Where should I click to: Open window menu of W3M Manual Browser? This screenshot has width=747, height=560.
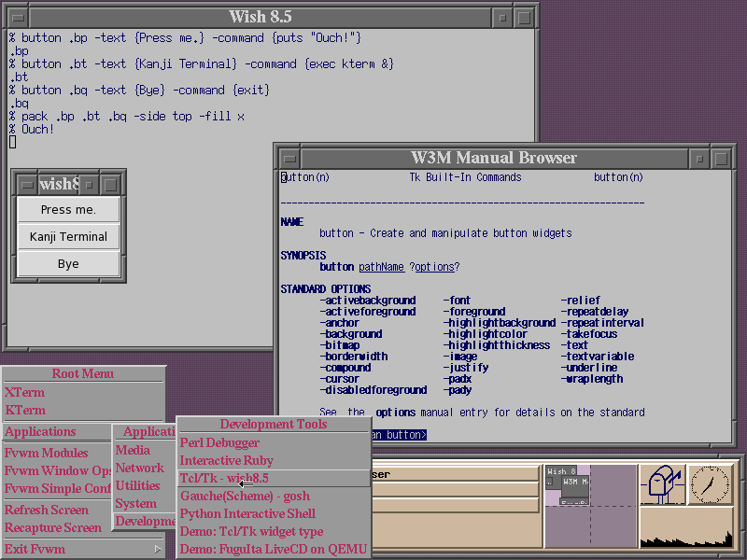(289, 158)
